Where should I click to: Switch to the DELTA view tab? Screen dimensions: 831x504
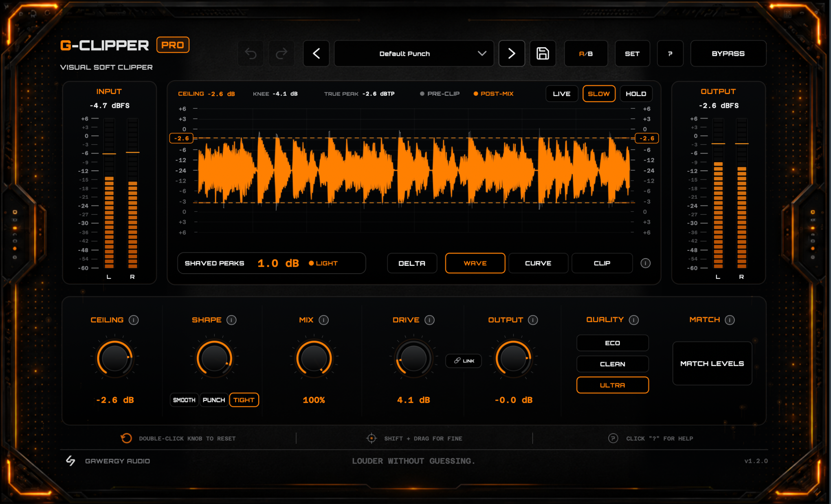[x=412, y=263]
